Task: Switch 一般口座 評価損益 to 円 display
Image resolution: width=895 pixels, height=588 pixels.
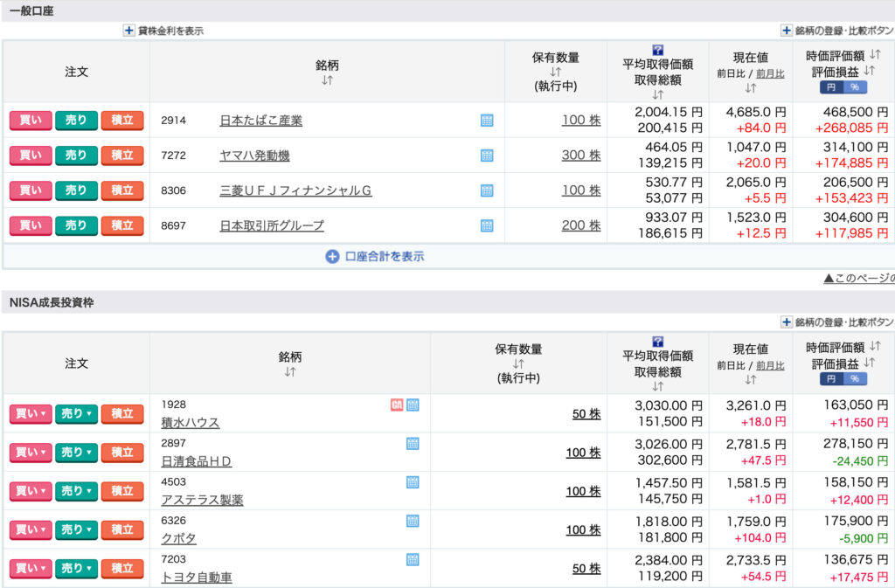Action: [x=831, y=87]
